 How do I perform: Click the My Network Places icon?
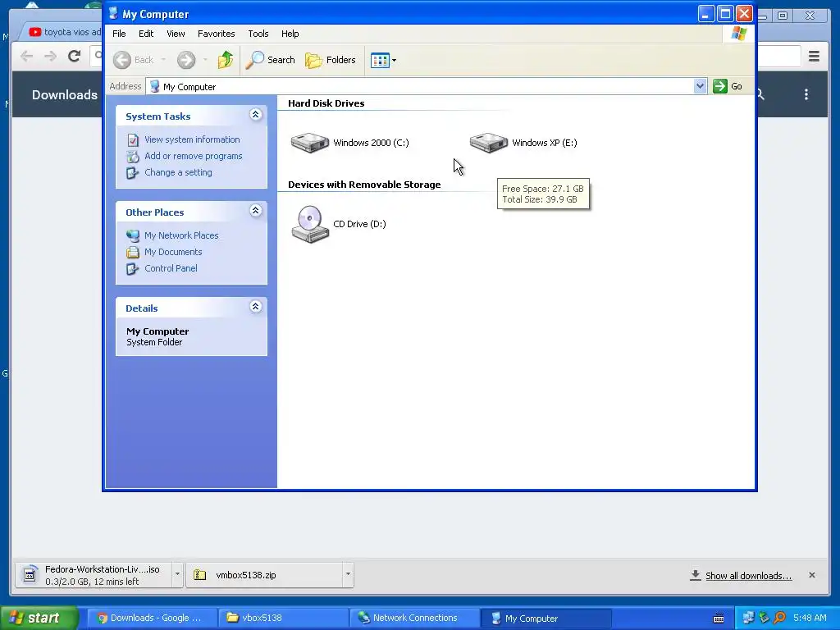[133, 235]
